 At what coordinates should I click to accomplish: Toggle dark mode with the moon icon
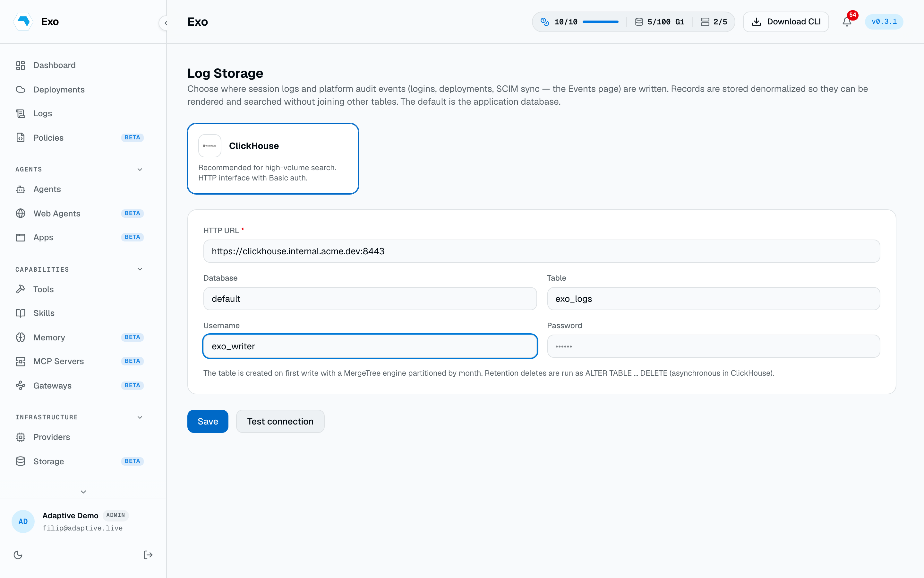click(18, 555)
